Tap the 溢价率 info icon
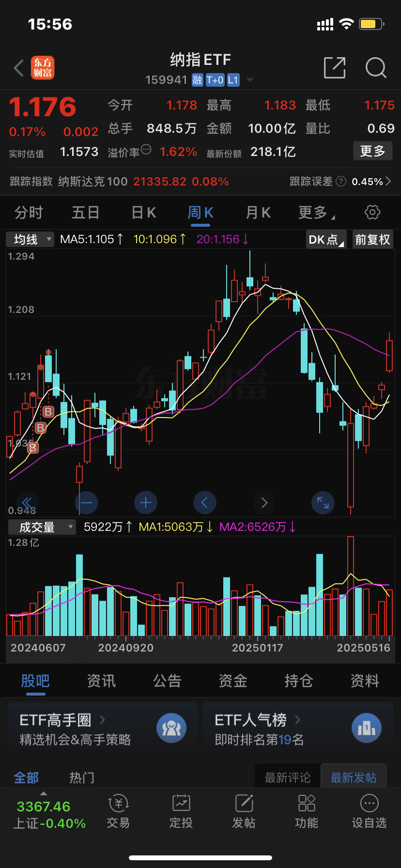Viewport: 401px width, 868px height. 146,150
